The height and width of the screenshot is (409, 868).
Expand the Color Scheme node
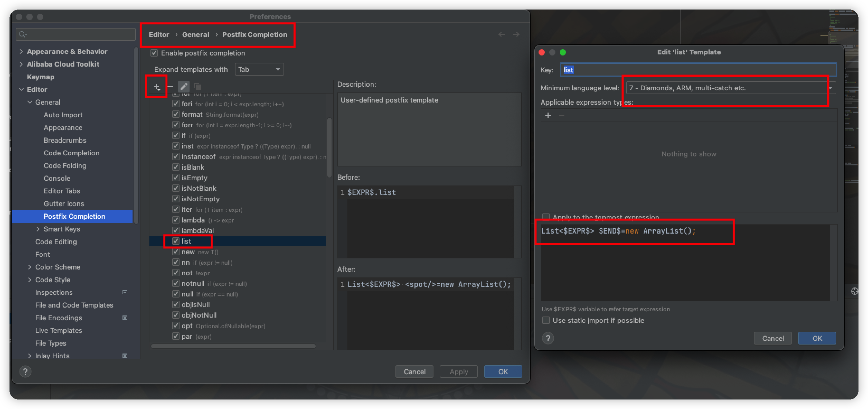point(30,267)
